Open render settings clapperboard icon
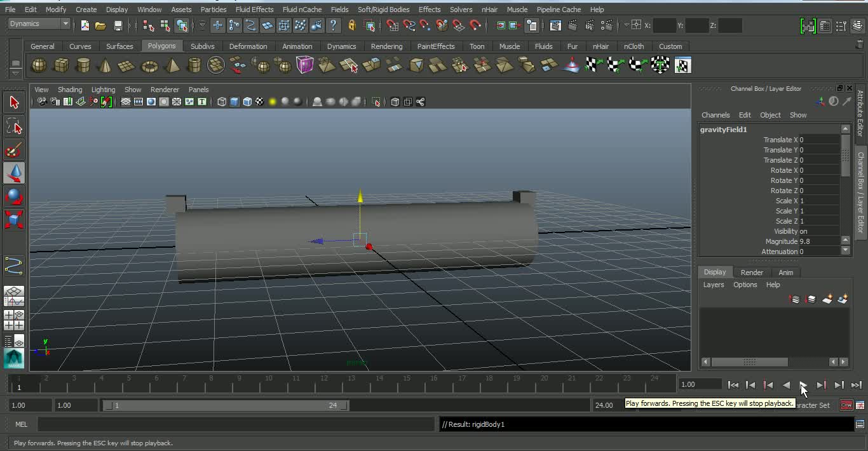 pyautogui.click(x=607, y=25)
